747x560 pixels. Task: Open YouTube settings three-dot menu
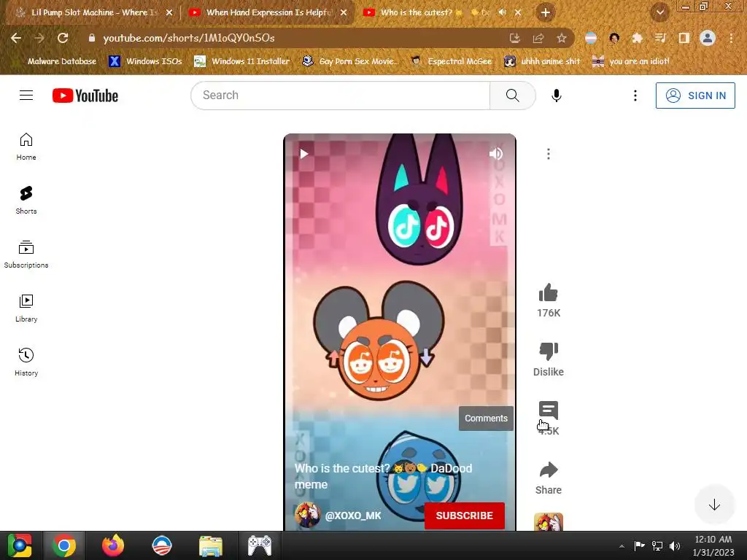(x=635, y=96)
